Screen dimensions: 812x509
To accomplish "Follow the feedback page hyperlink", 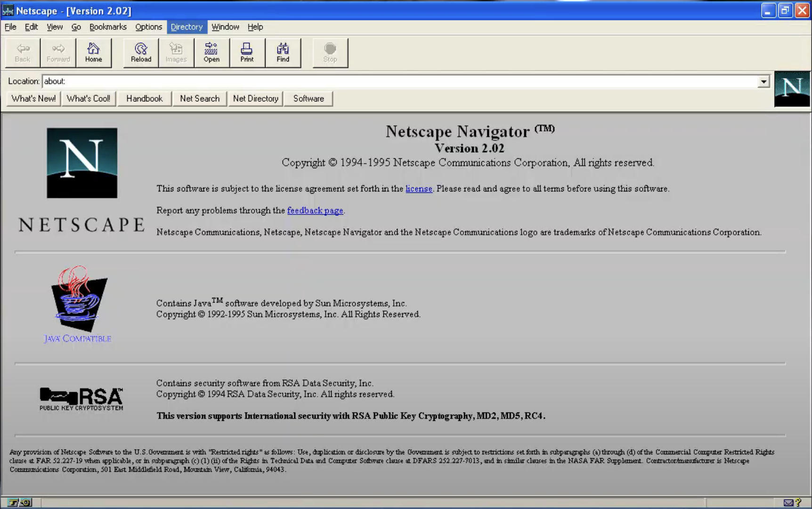I will point(315,211).
